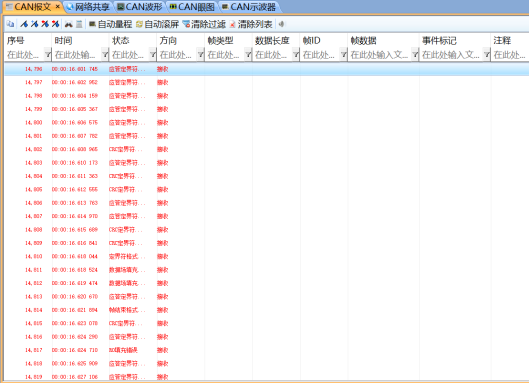Click the second marker icon with plus
The image size is (529, 383).
tap(34, 24)
